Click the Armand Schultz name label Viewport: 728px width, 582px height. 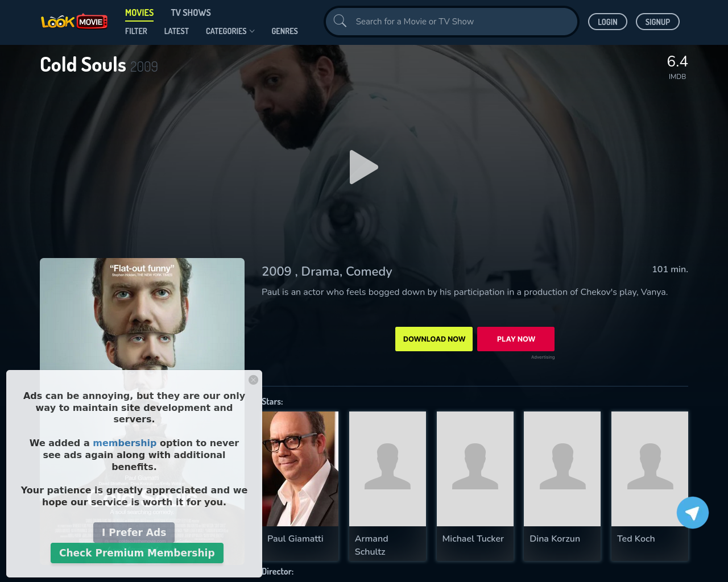pyautogui.click(x=371, y=545)
